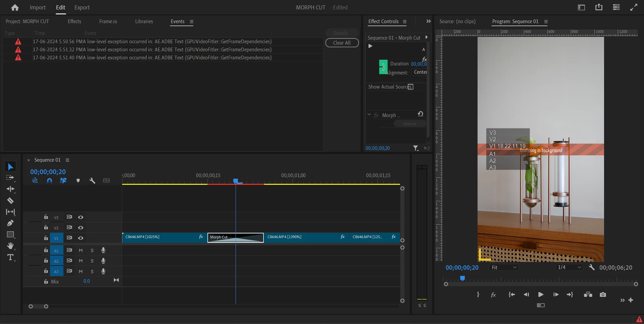Screen dimensions: 644x324
Task: Go to the Home screen icon
Action: [x=15, y=7]
